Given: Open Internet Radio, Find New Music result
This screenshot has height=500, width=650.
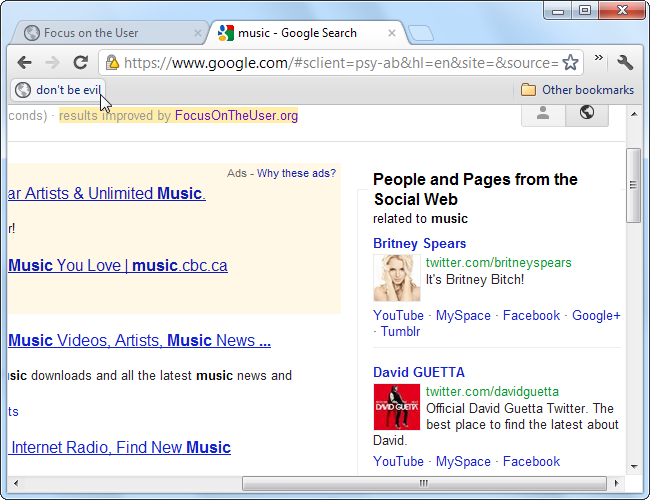Looking at the screenshot, I should pos(119,447).
